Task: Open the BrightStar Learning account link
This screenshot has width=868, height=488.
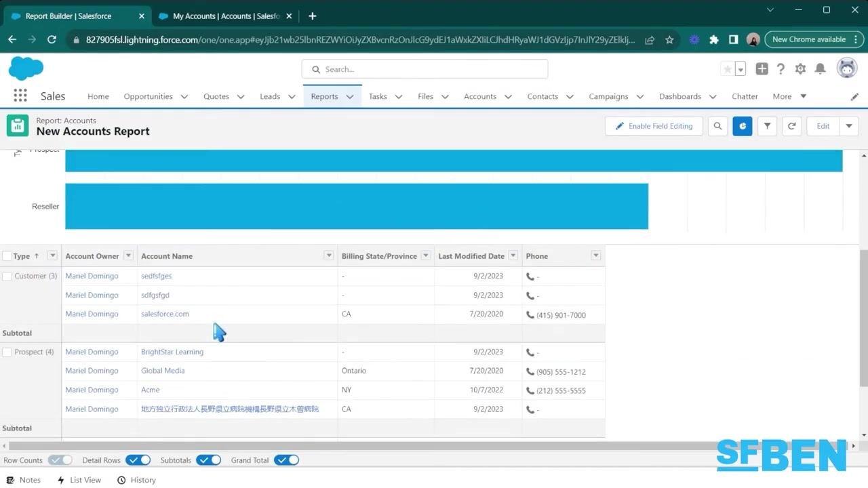Action: click(172, 352)
